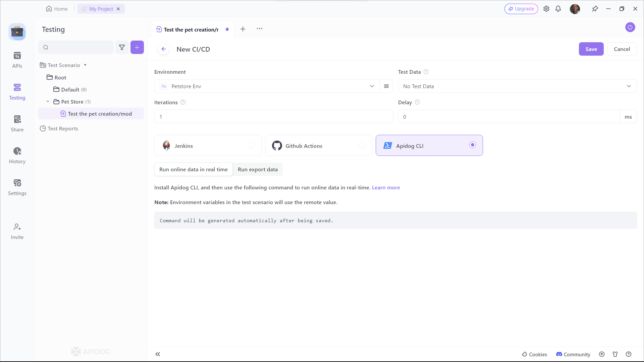Go back with the arrow icon
This screenshot has width=644, height=362.
coord(163,49)
